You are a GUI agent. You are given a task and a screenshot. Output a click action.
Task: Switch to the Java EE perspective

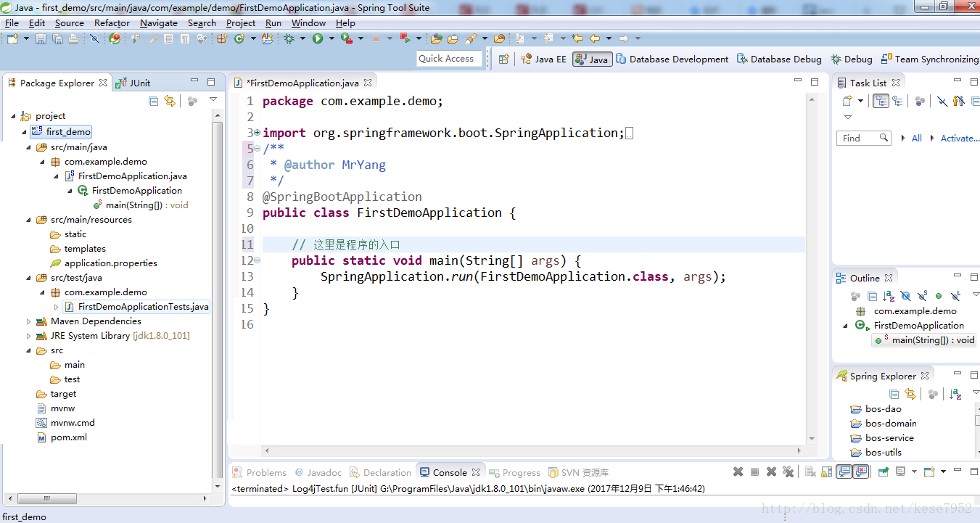point(543,59)
